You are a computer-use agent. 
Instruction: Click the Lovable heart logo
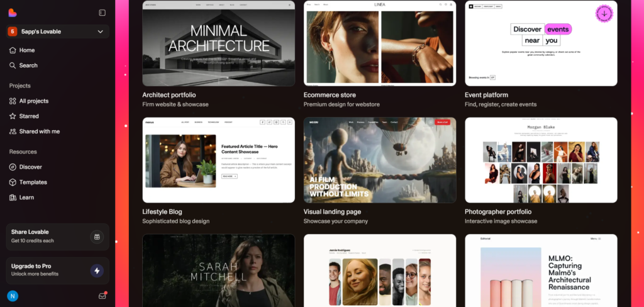pyautogui.click(x=13, y=13)
